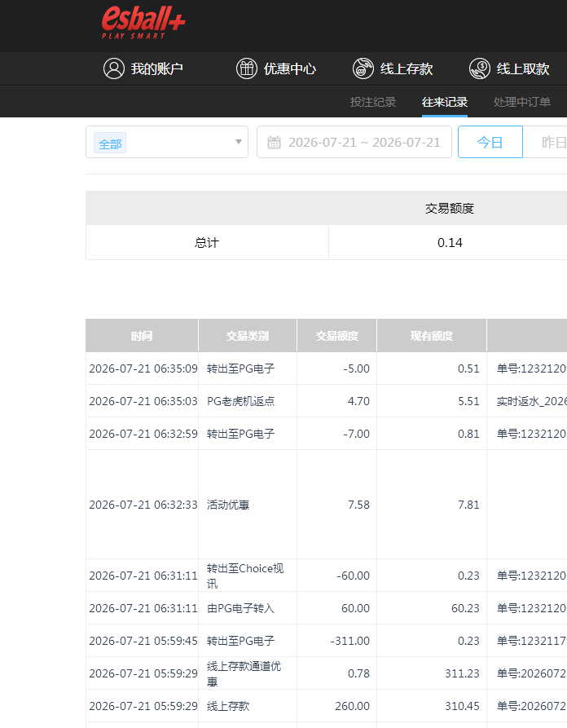Click the online deposit coin icon
The image size is (567, 728).
pyautogui.click(x=363, y=68)
